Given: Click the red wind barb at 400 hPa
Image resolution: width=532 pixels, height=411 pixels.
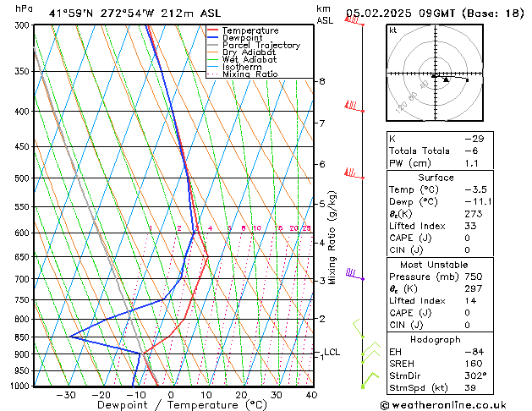Looking at the screenshot, I should [354, 107].
